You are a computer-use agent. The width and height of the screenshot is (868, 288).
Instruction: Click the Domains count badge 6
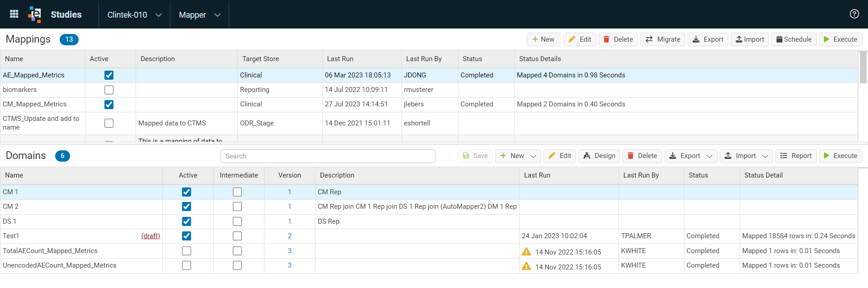[62, 156]
